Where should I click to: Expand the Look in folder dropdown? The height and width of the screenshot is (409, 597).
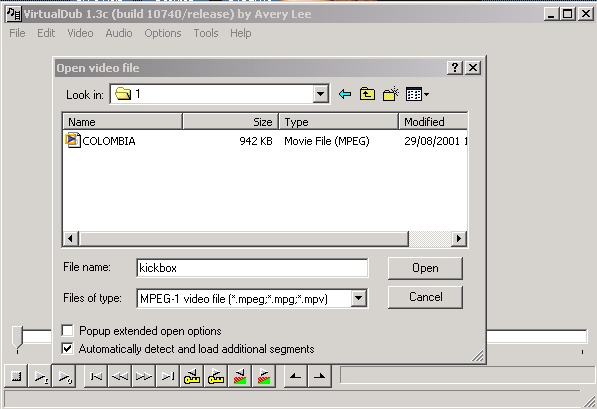pos(321,94)
